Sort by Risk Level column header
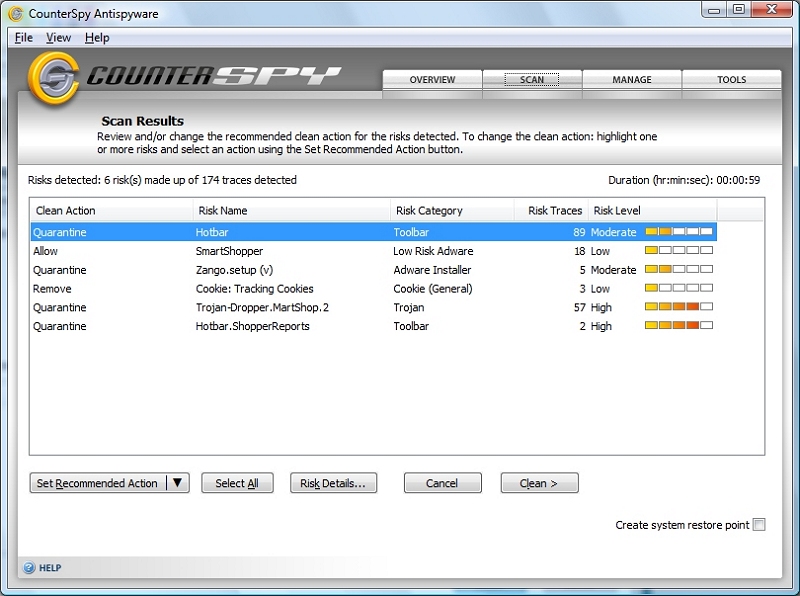800x596 pixels. pyautogui.click(x=653, y=210)
